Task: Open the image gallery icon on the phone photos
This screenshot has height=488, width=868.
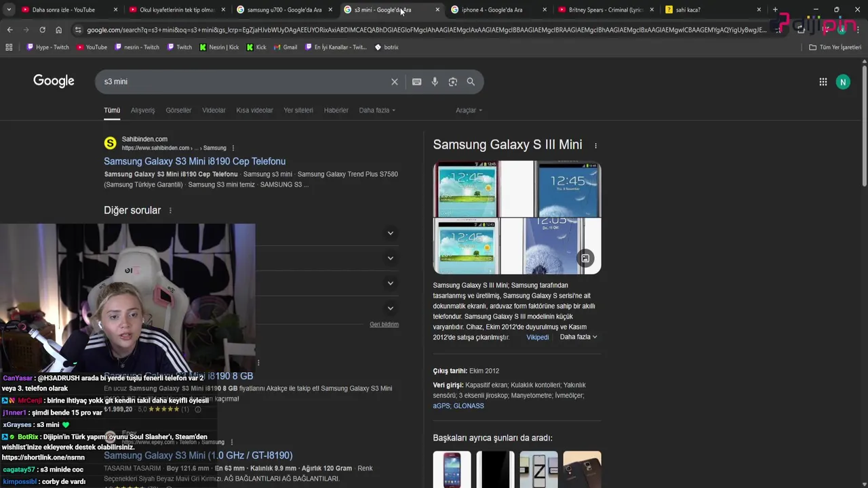Action: point(585,258)
